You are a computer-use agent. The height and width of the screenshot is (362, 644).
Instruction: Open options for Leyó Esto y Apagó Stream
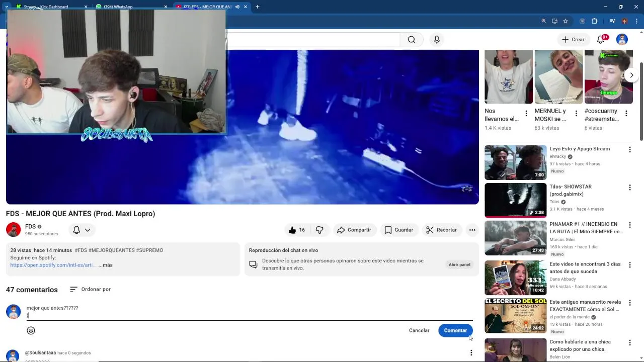(629, 150)
